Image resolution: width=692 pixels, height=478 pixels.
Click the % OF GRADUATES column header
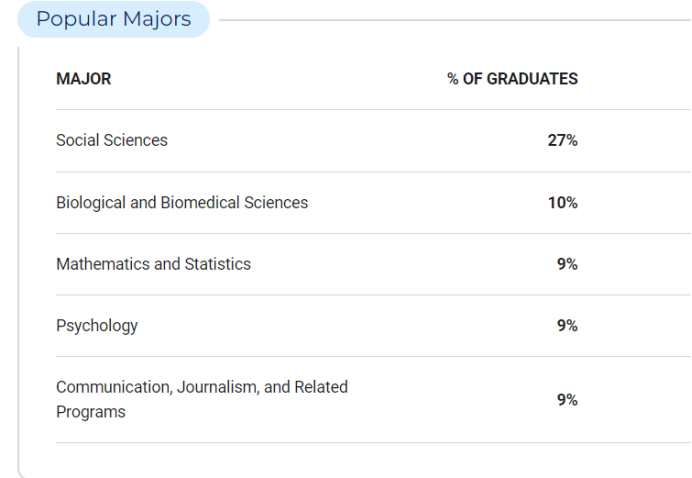point(512,79)
